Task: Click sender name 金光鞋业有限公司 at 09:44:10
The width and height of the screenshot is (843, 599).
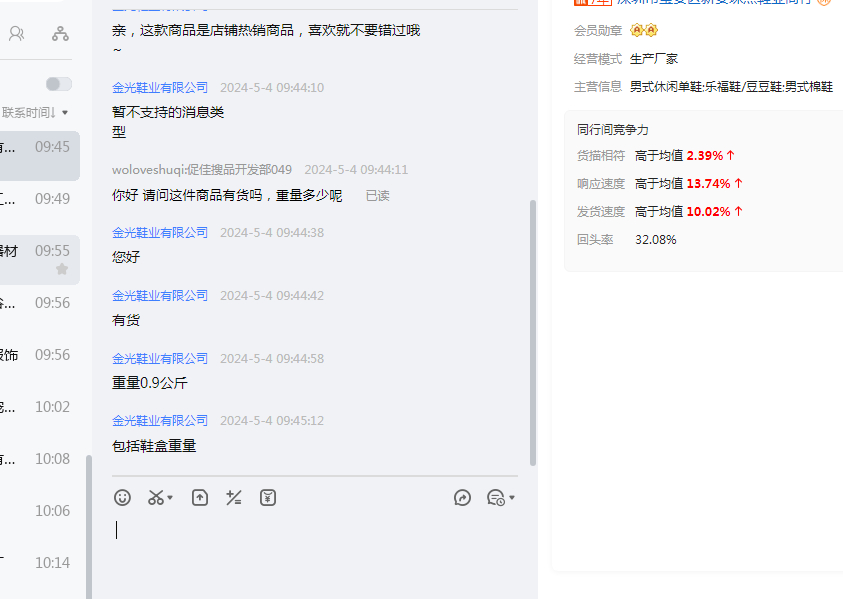Action: (160, 88)
